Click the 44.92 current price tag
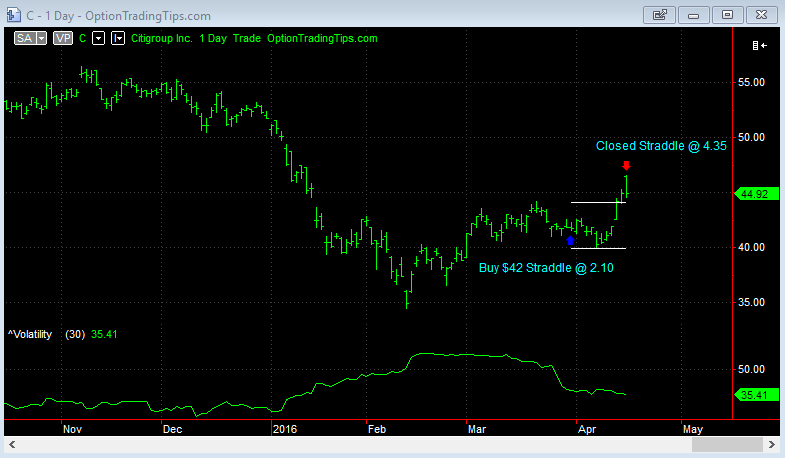The height and width of the screenshot is (458, 785). coord(756,194)
